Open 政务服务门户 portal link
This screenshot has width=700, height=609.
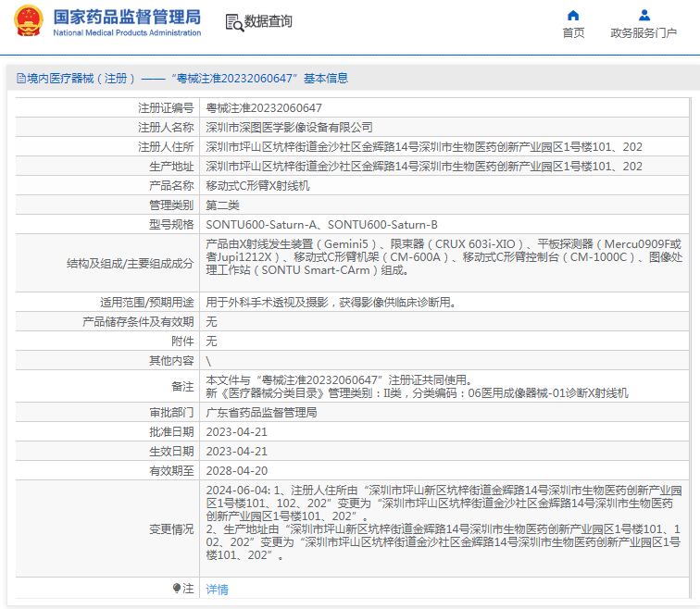(x=644, y=33)
